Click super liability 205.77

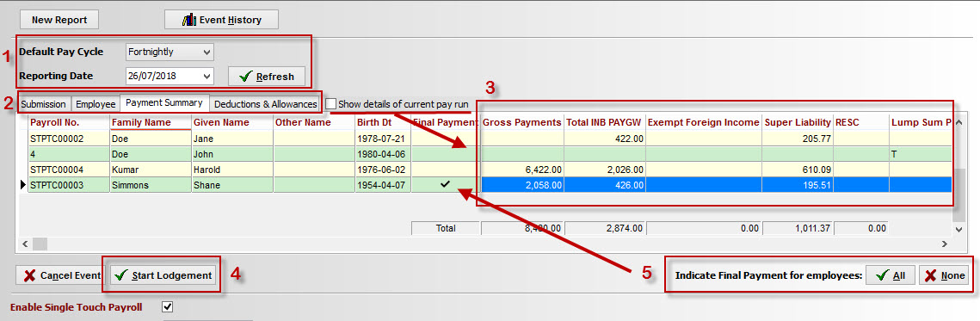click(x=798, y=139)
